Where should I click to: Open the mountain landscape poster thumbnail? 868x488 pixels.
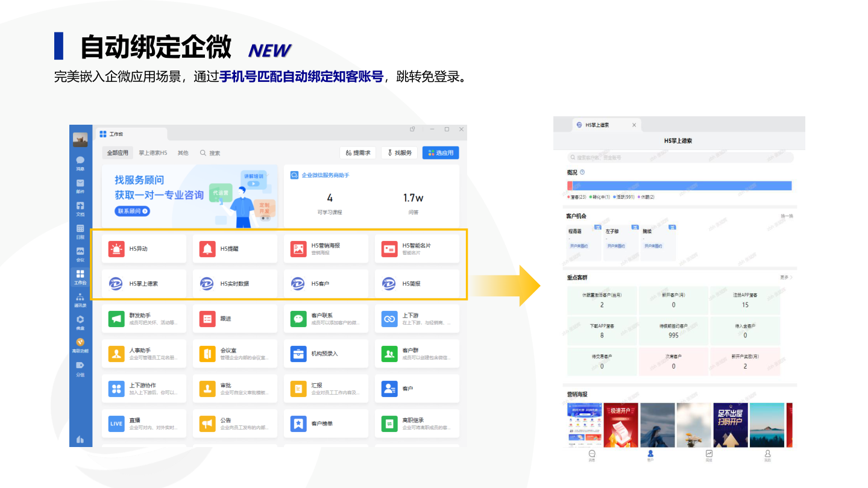[767, 425]
